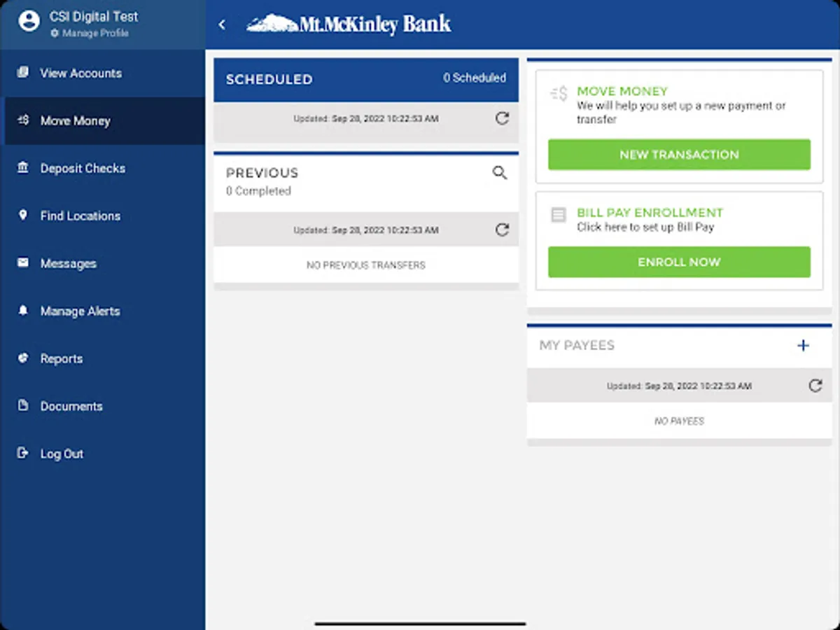The height and width of the screenshot is (630, 840).
Task: Click the 'No Payees' message
Action: click(x=679, y=421)
